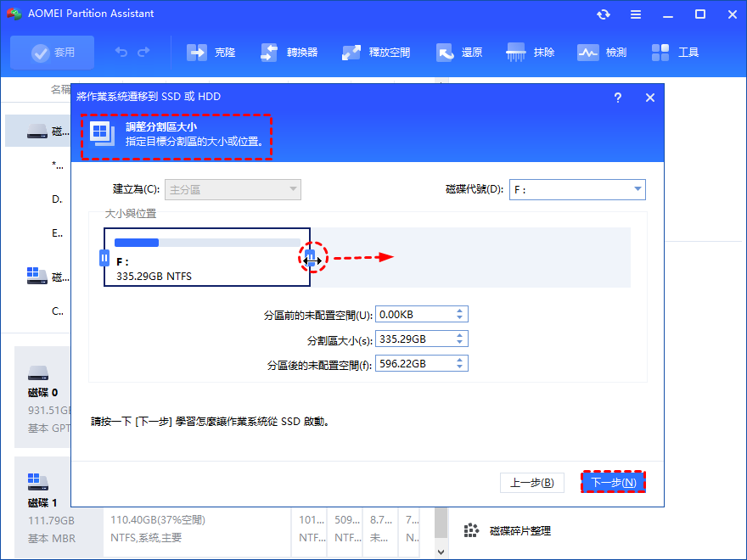Image resolution: width=747 pixels, height=560 pixels.
Task: Open the 檢測 test tool
Action: click(602, 53)
